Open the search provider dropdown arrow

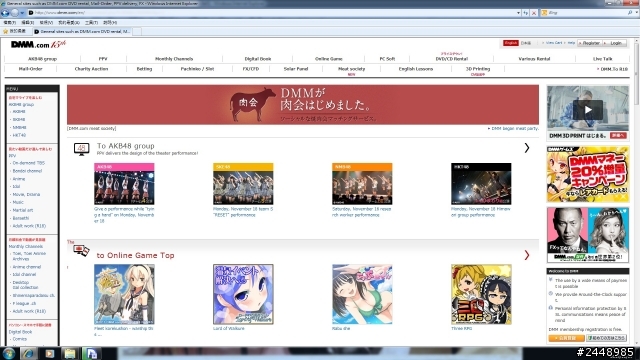636,13
